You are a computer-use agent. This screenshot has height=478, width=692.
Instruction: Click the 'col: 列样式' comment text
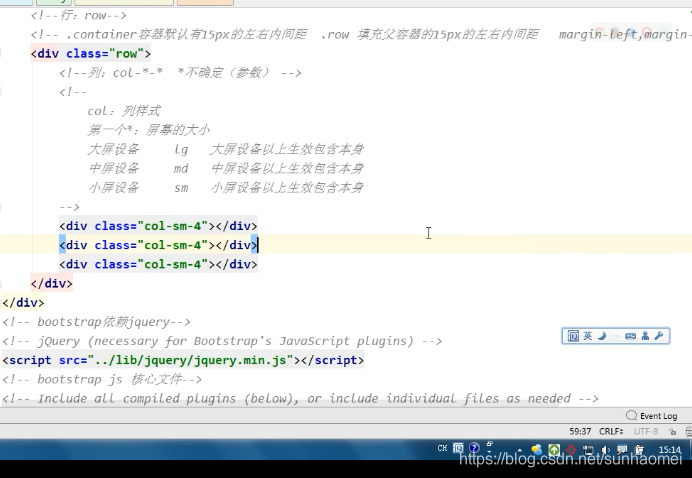point(124,111)
